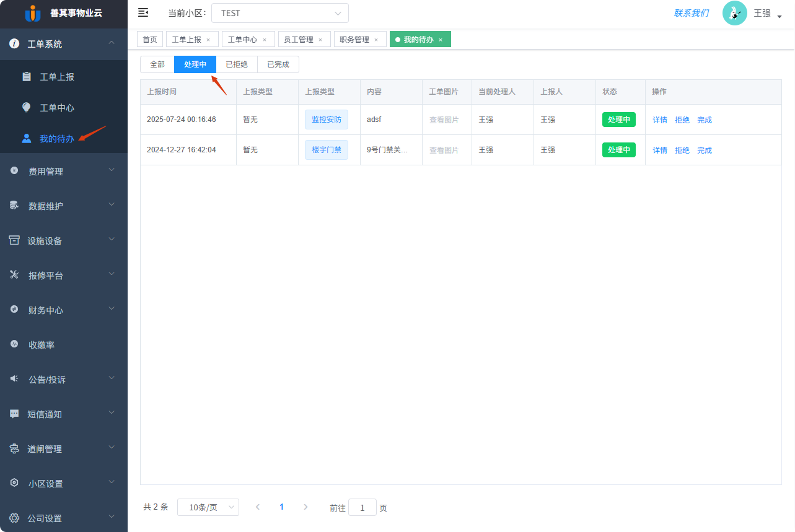Open the 费用管理 module icon
Viewport: 795px width, 532px height.
14,170
